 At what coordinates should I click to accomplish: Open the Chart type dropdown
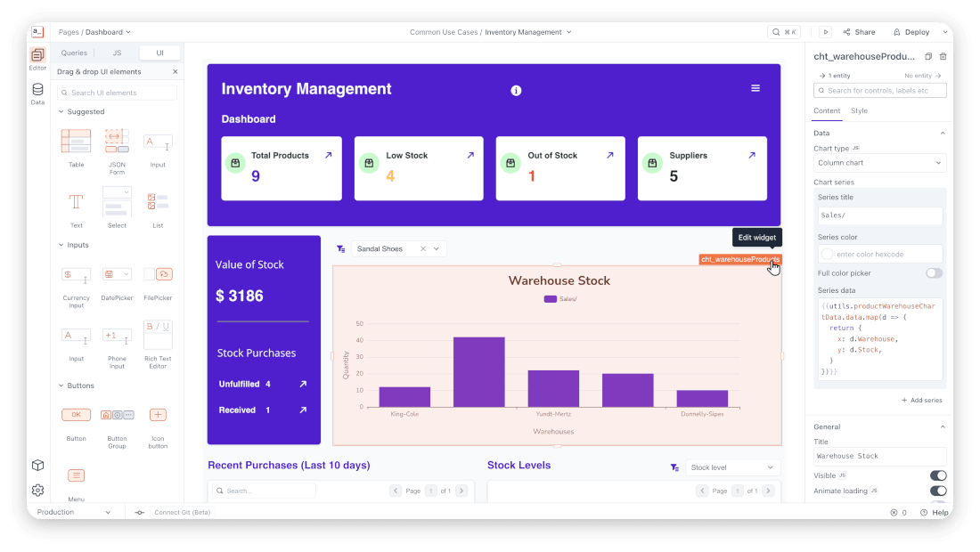[879, 163]
